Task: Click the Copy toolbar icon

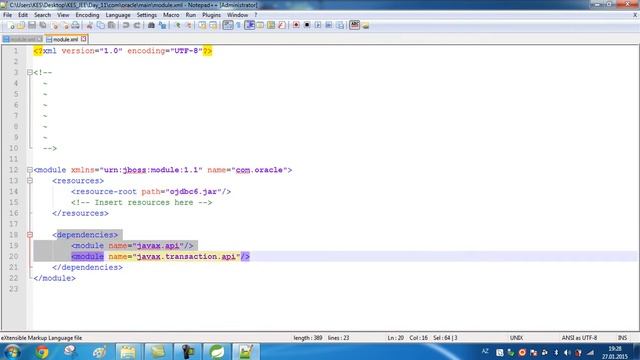Action: [x=100, y=25]
